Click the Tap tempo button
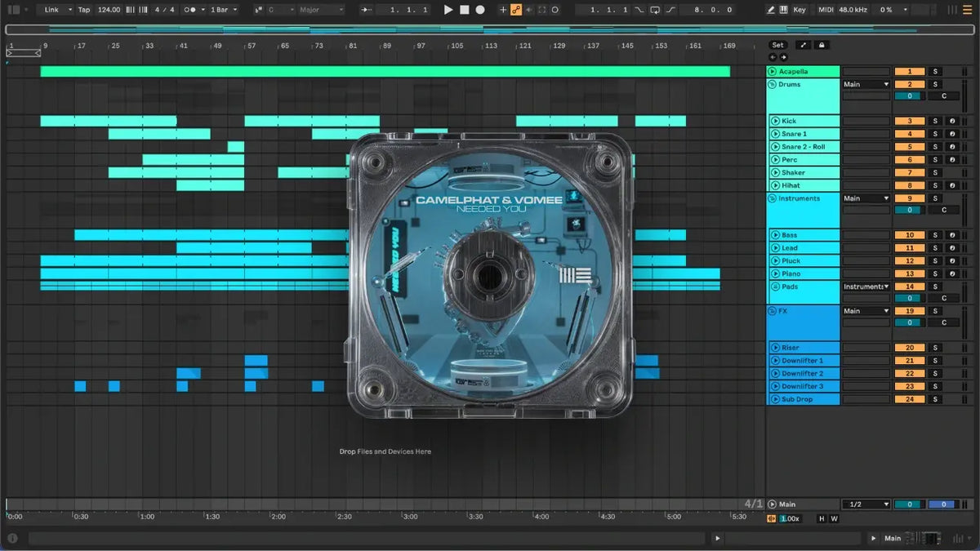Viewport: 980px width, 551px height. click(84, 10)
